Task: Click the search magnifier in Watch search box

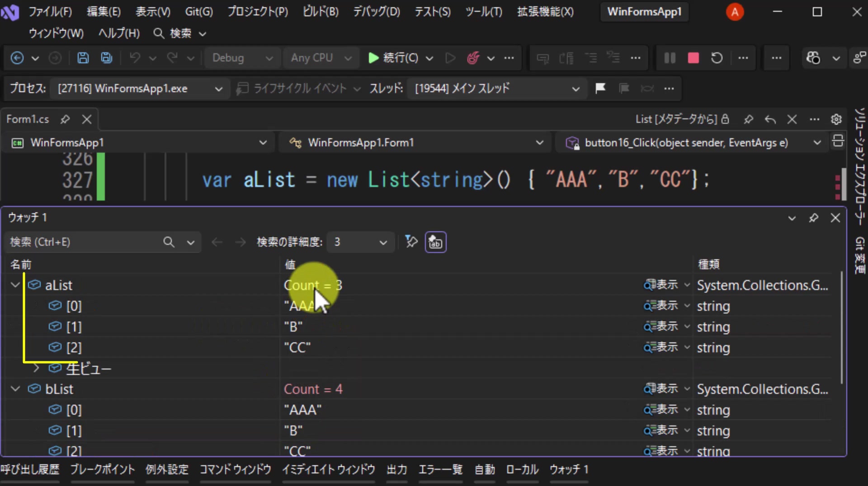Action: pyautogui.click(x=169, y=242)
